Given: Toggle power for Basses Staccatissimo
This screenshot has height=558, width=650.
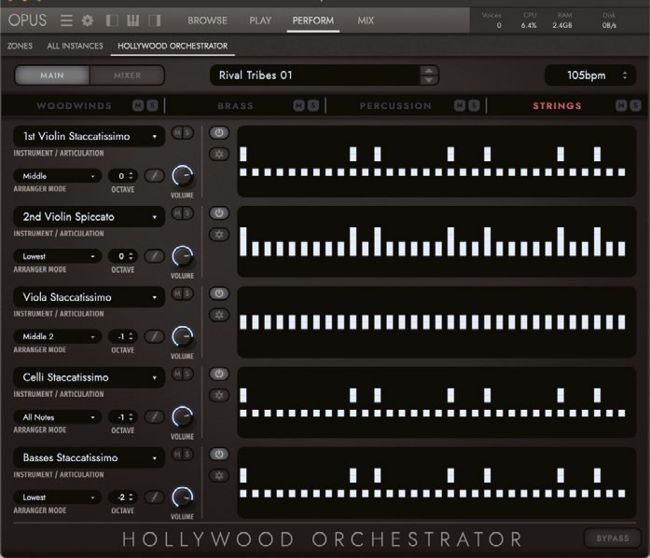Looking at the screenshot, I should tap(219, 454).
